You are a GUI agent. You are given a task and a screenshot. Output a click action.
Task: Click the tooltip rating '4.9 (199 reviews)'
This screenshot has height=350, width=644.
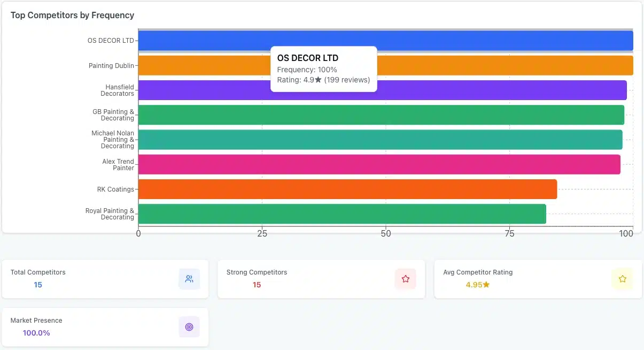323,80
